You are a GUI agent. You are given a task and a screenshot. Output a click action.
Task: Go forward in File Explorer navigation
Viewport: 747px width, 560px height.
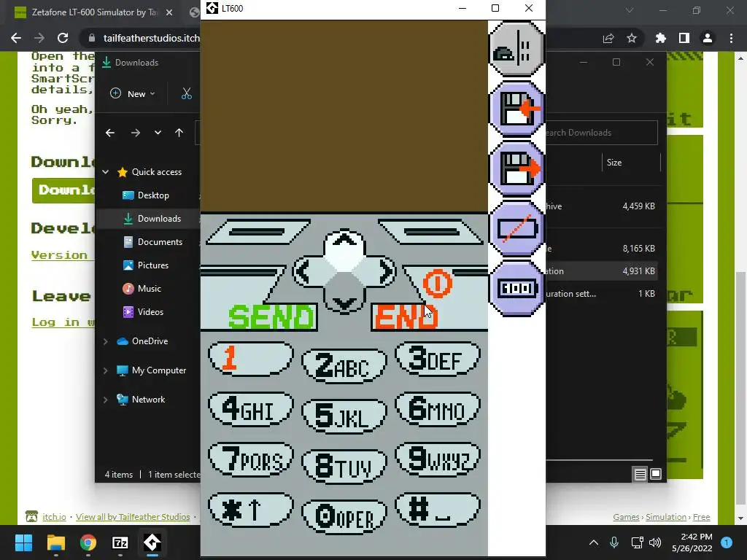135,133
